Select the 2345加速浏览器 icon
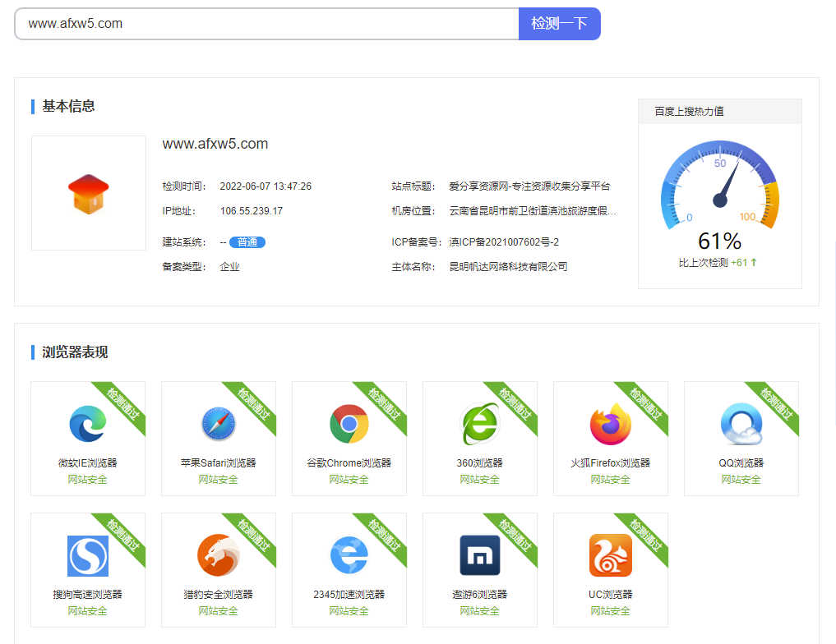 pos(349,555)
